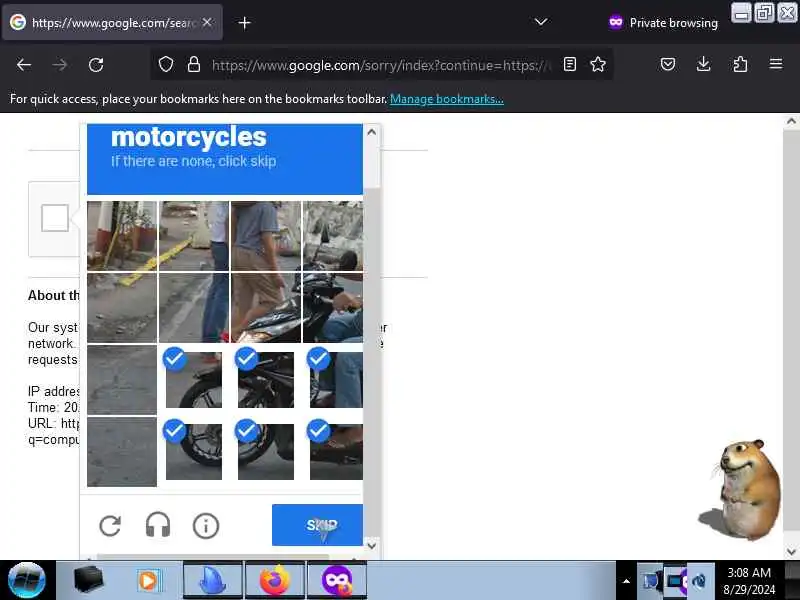
Task: Launch media player from taskbar
Action: pyautogui.click(x=149, y=581)
